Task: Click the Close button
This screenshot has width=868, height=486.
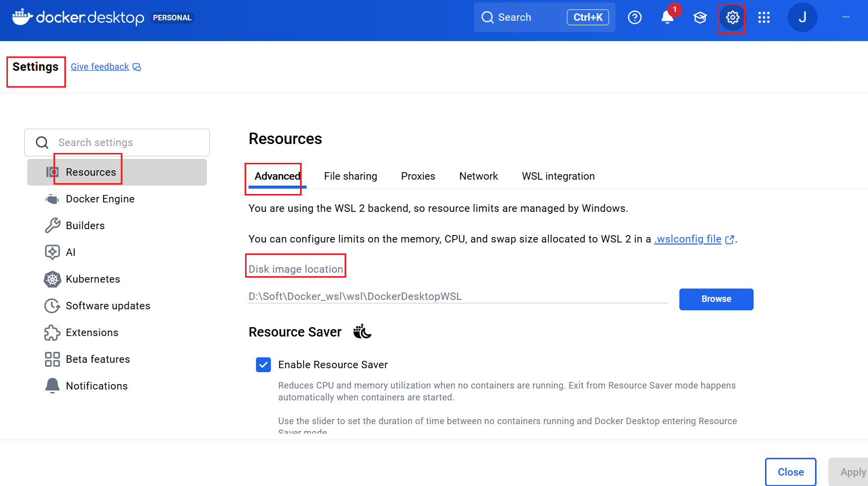Action: pyautogui.click(x=790, y=472)
